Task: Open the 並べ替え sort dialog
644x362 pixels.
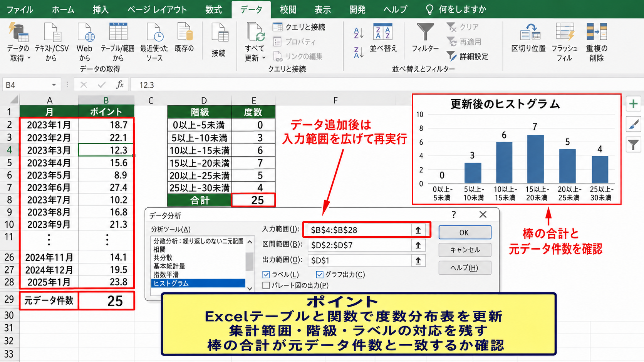Action: click(x=383, y=38)
